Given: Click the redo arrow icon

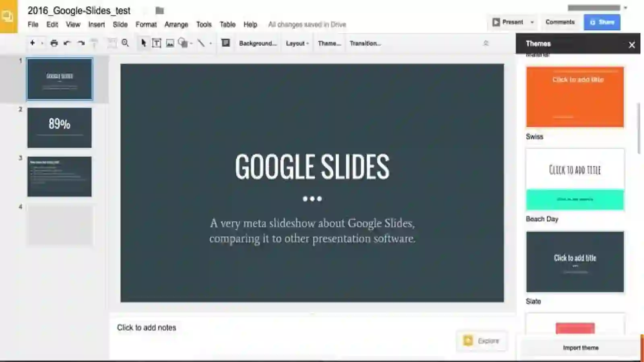Looking at the screenshot, I should 81,43.
